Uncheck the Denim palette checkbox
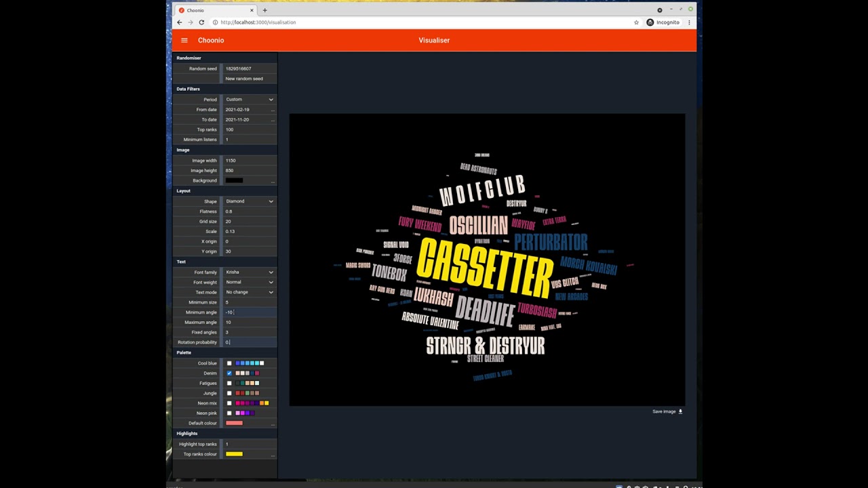 click(x=229, y=373)
